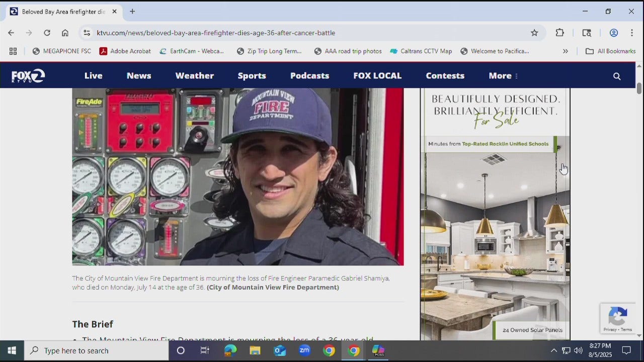Open the Chrome three-dot menu
Viewport: 644px width, 362px height.
tap(632, 33)
